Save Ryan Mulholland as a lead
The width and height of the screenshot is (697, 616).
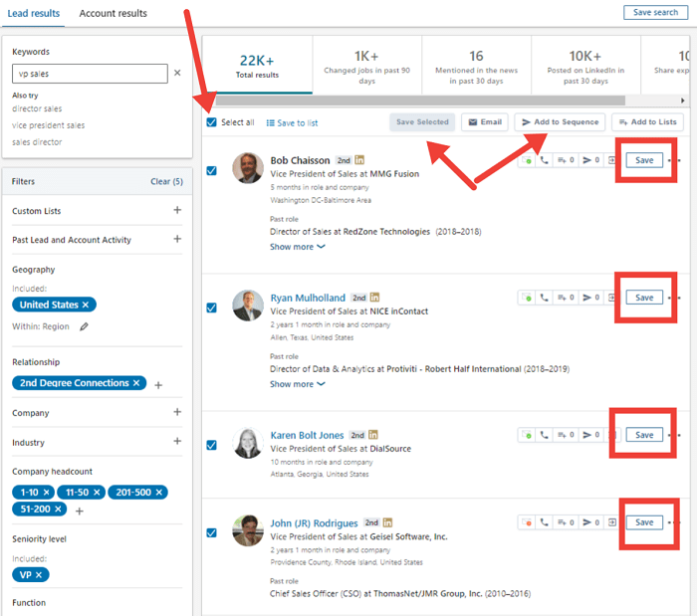[644, 298]
